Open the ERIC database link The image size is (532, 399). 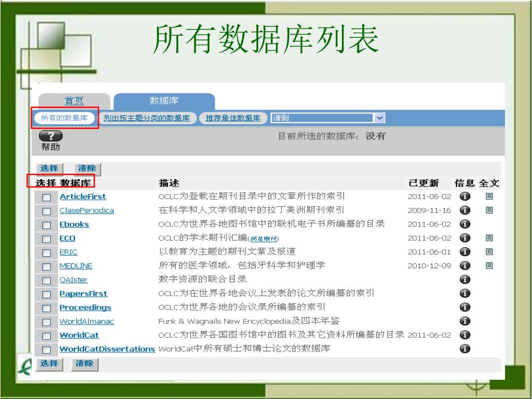pos(69,252)
